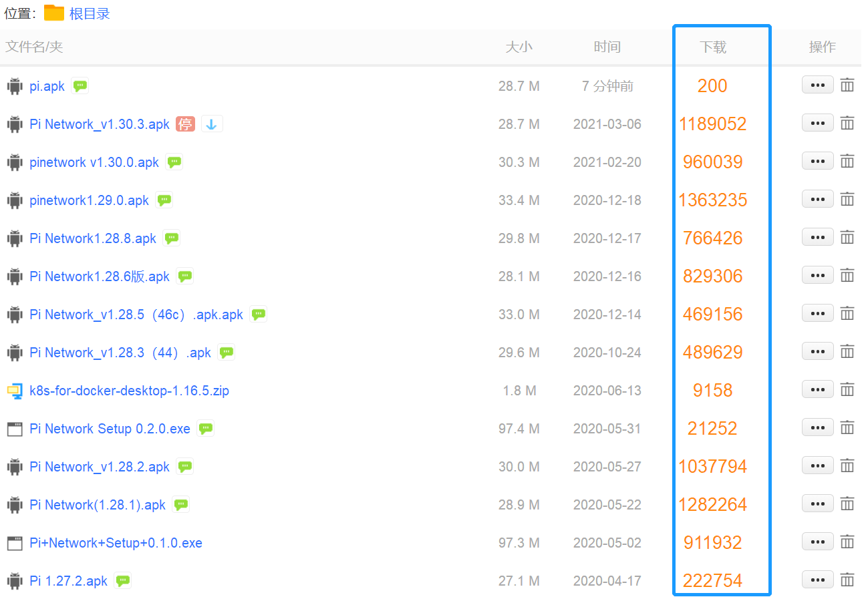Delete Pi Network Setup 0.2.0.exe via trash
Viewport: 868px width, 597px height.
[x=847, y=427]
